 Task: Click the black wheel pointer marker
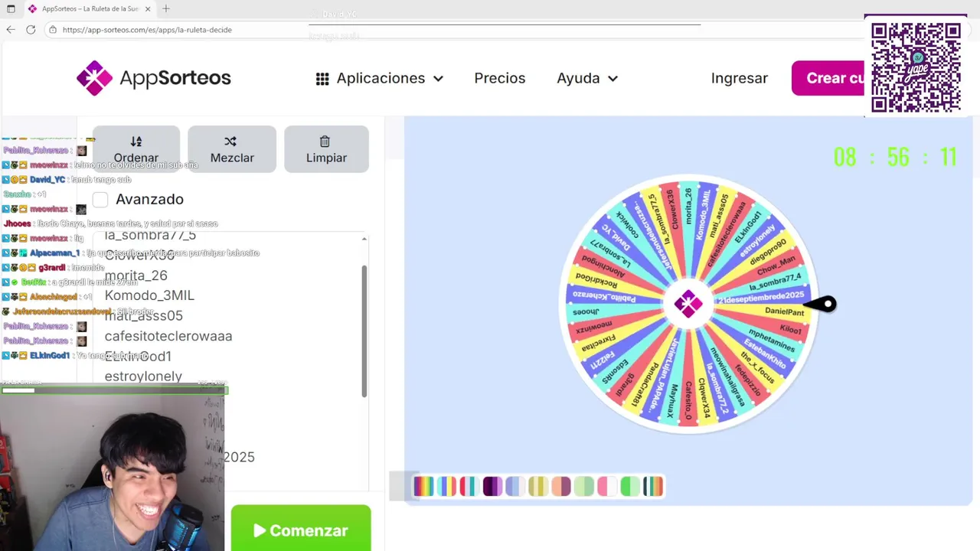tap(821, 305)
